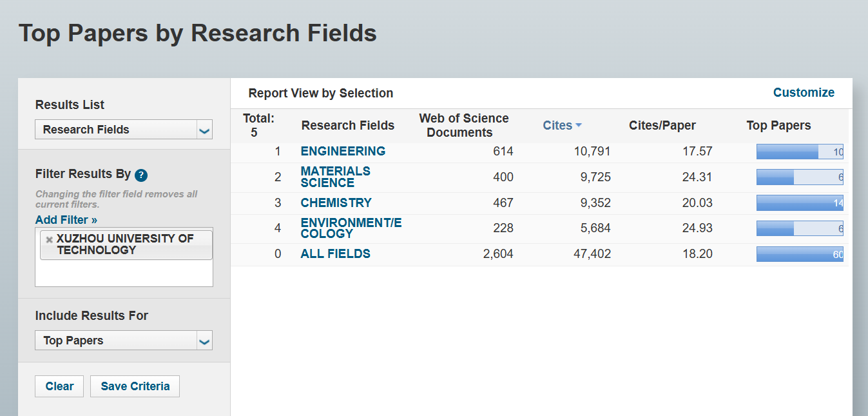This screenshot has width=868, height=416.
Task: Click the All Fields top papers bar
Action: [799, 255]
